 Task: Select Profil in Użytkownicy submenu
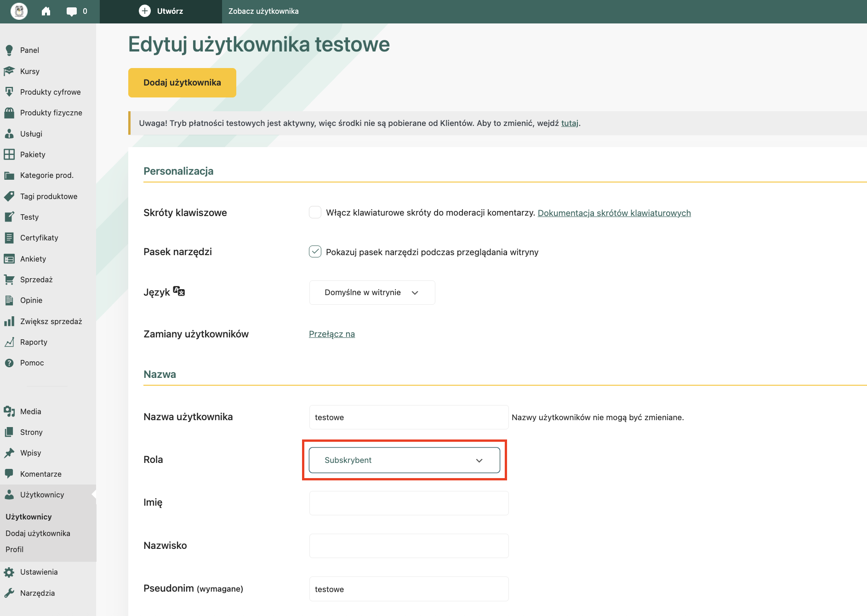pos(15,549)
